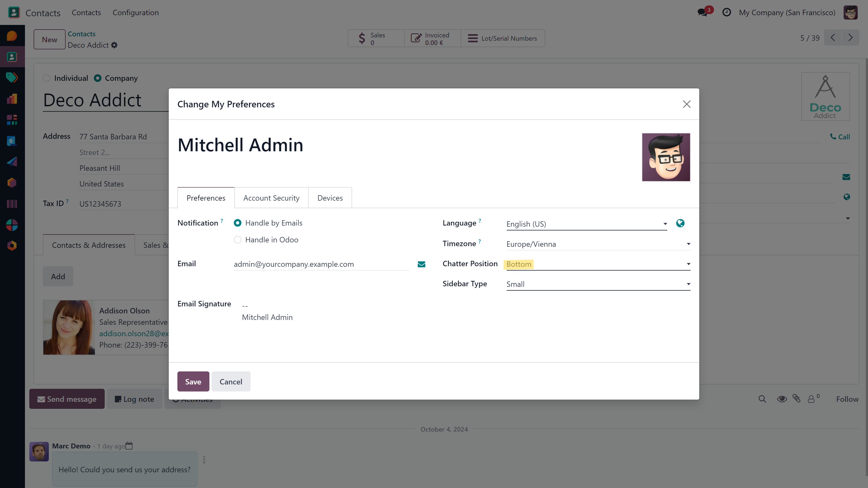Image resolution: width=868 pixels, height=488 pixels.
Task: Click the globe icon next to Language
Action: tap(680, 223)
